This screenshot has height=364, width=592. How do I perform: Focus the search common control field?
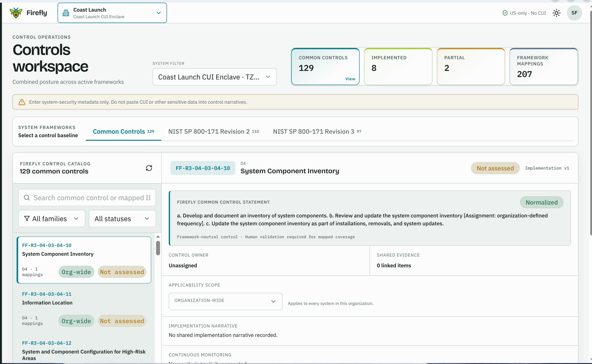coord(87,198)
